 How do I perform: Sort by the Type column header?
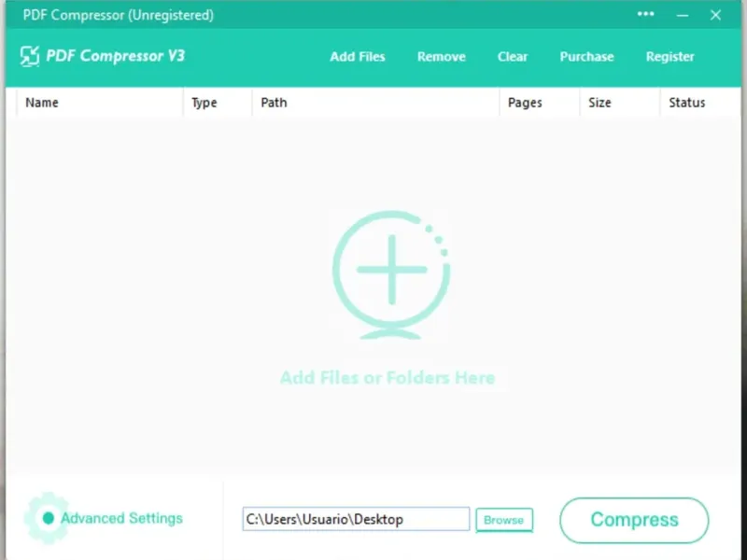tap(218, 103)
